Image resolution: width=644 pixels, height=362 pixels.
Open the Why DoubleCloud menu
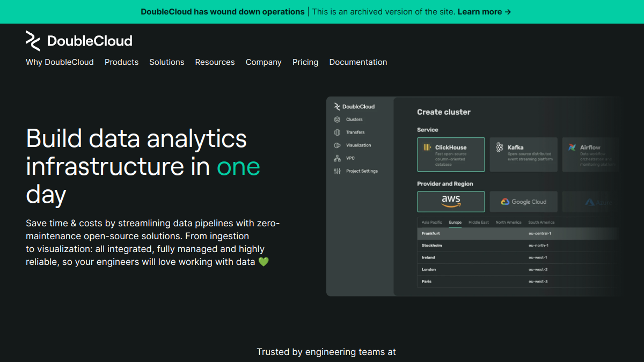tap(60, 62)
